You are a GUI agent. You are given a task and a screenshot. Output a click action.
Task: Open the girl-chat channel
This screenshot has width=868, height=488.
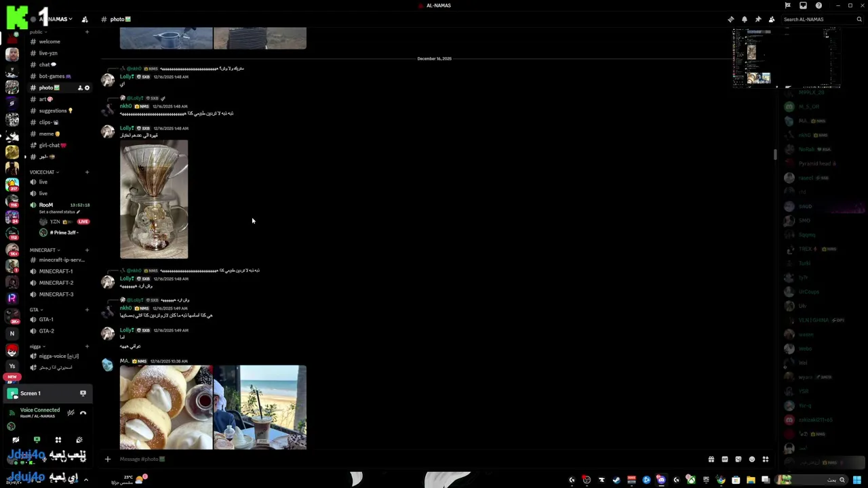(x=58, y=145)
